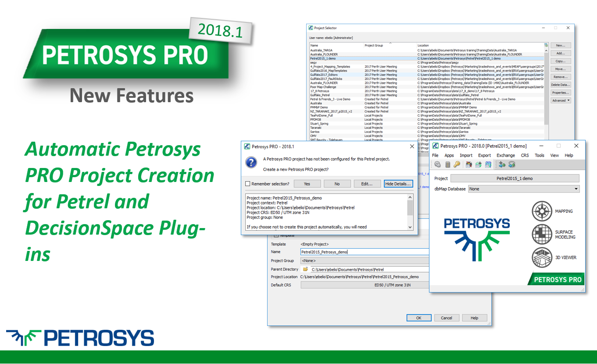597x364 pixels.
Task: Click the gear settings icon in Petrosys PRO toolbar
Action: 437,164
